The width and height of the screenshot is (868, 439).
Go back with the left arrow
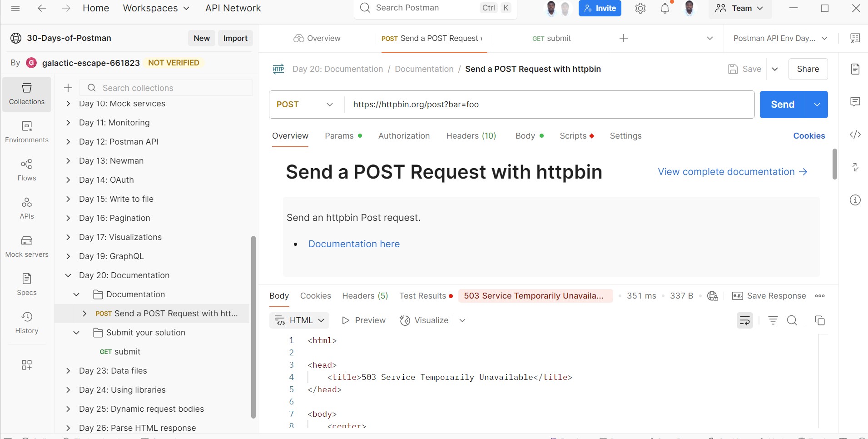[42, 8]
